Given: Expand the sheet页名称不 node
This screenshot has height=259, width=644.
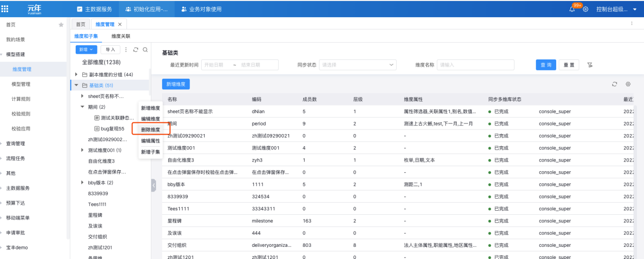Looking at the screenshot, I should click(83, 96).
